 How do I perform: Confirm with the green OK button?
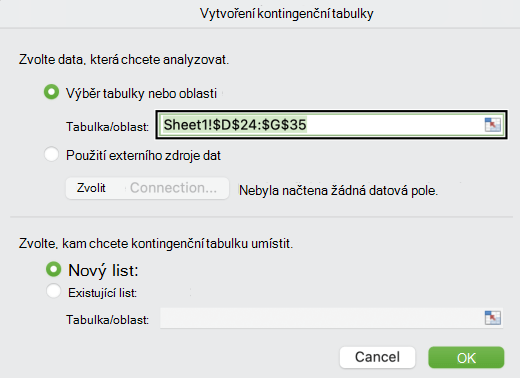point(466,358)
